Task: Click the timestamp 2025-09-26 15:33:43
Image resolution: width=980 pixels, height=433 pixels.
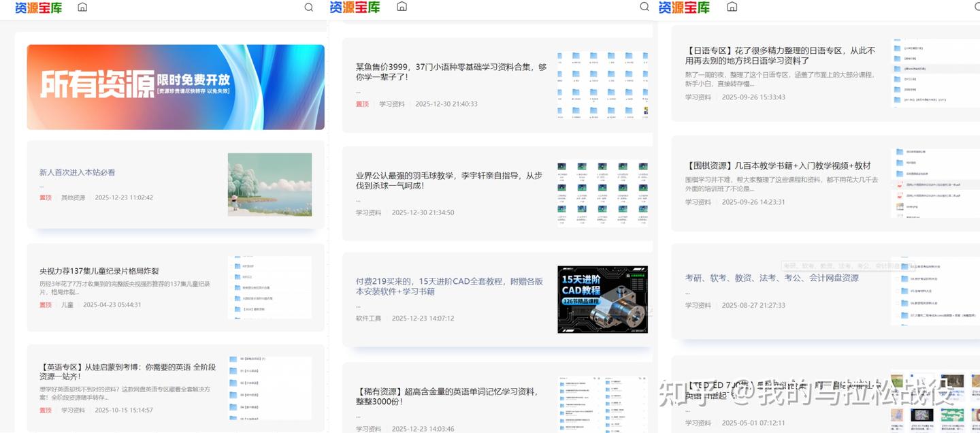Action: [x=753, y=97]
